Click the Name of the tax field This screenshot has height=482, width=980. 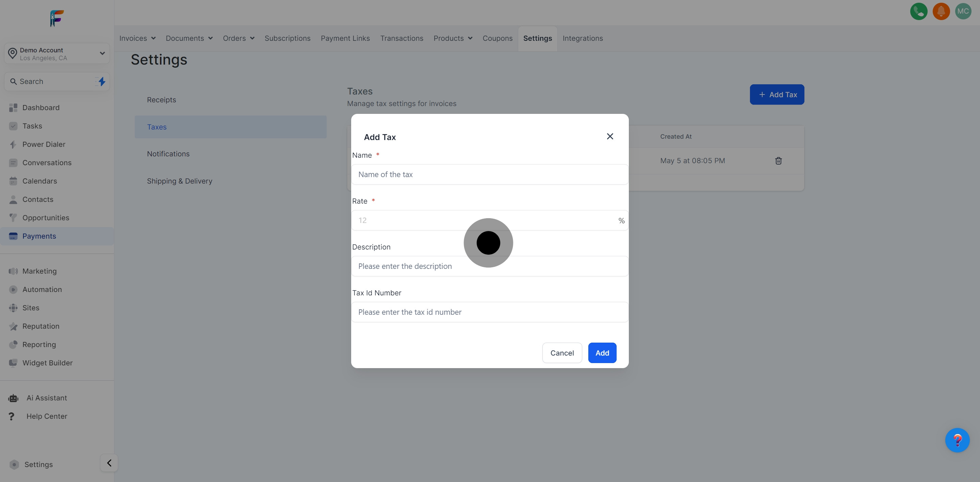pos(489,174)
